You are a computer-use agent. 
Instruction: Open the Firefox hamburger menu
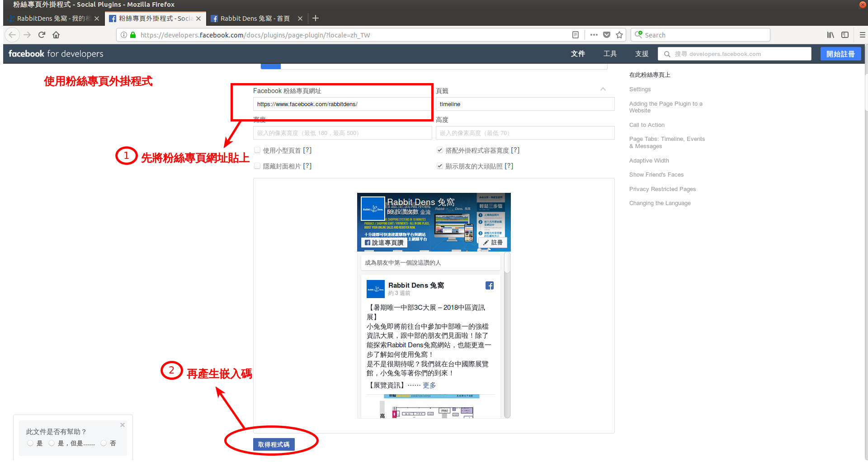point(862,35)
